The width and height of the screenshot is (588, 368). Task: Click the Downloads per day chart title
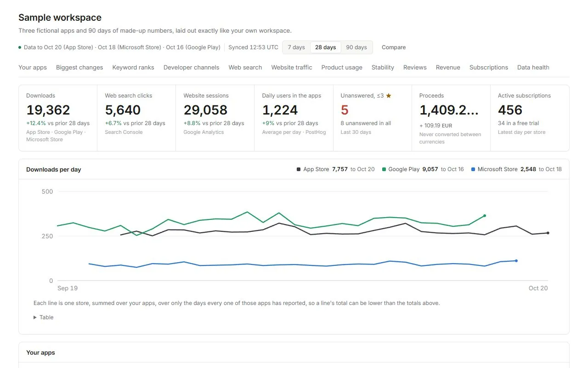pos(53,169)
